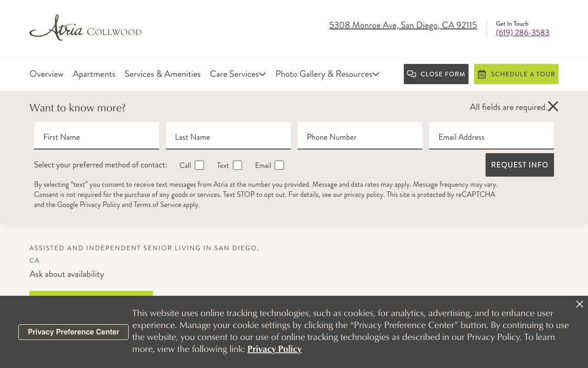Viewport: 588px width, 368px height.
Task: Go to the Overview nav item
Action: point(46,74)
